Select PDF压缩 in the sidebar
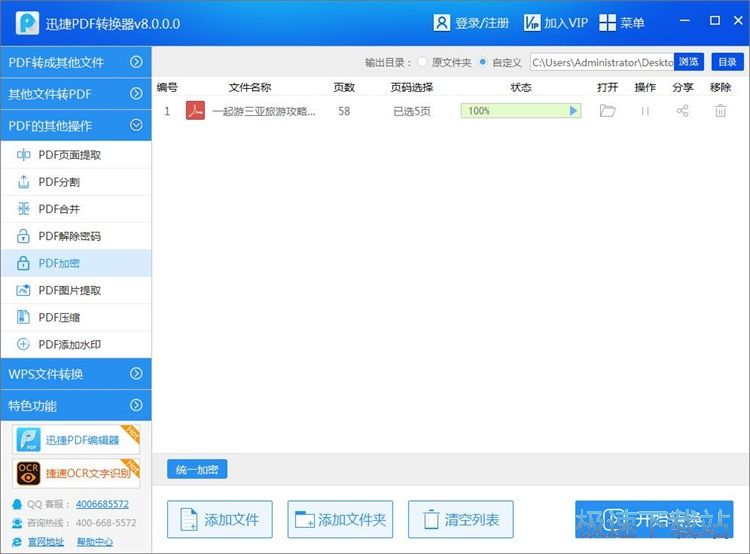The width and height of the screenshot is (750, 554). point(76,317)
